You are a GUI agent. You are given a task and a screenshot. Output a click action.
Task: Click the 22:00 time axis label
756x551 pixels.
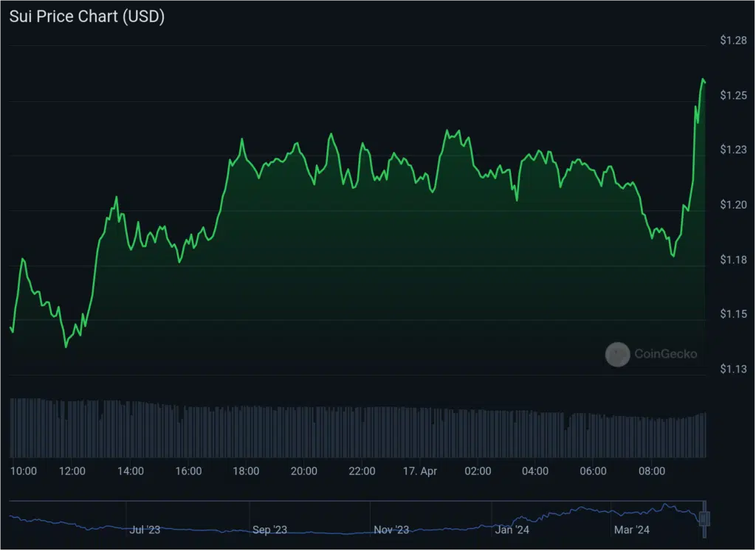tap(362, 471)
